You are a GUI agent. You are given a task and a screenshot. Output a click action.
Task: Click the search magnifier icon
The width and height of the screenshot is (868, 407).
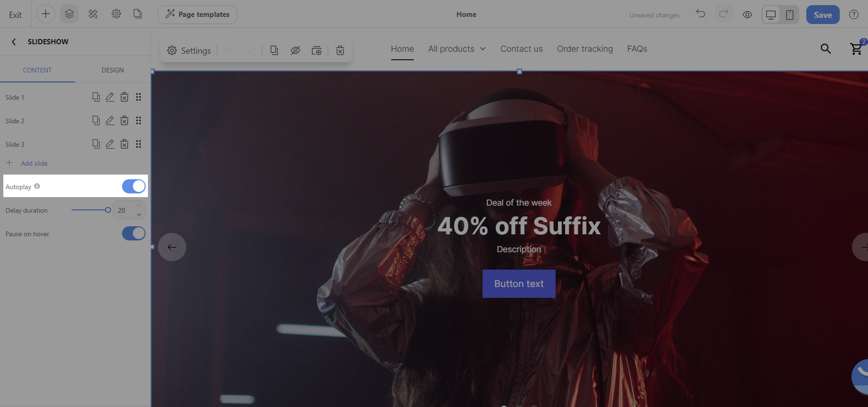826,49
